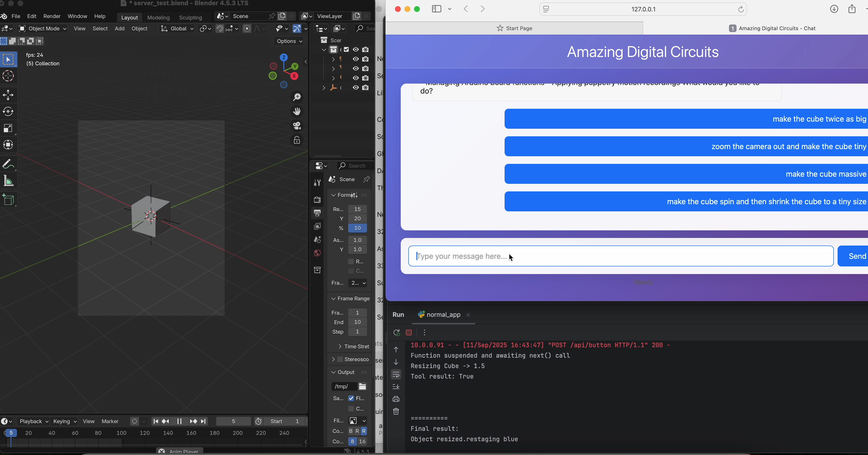This screenshot has width=868, height=455.
Task: Click the chat message input field
Action: click(x=620, y=256)
